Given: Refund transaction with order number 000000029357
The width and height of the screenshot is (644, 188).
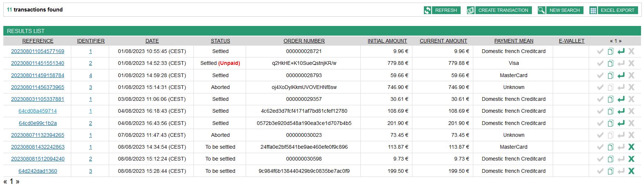Looking at the screenshot, I should [621, 99].
